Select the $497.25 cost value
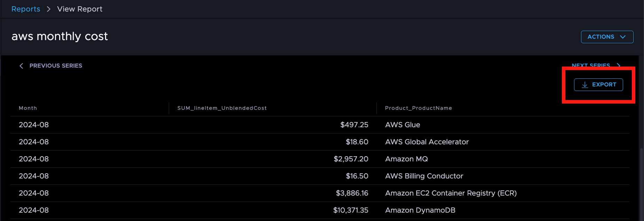Viewport: 644px width, 221px height. pos(354,125)
